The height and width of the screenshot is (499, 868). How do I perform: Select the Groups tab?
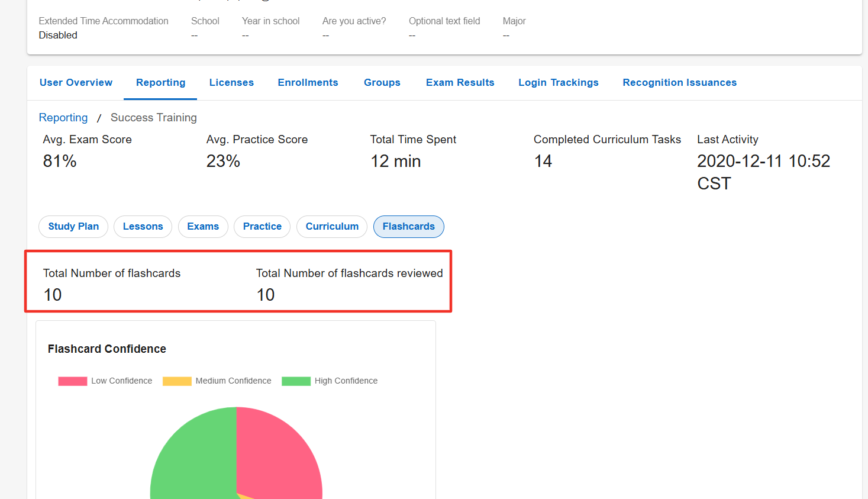coord(382,82)
